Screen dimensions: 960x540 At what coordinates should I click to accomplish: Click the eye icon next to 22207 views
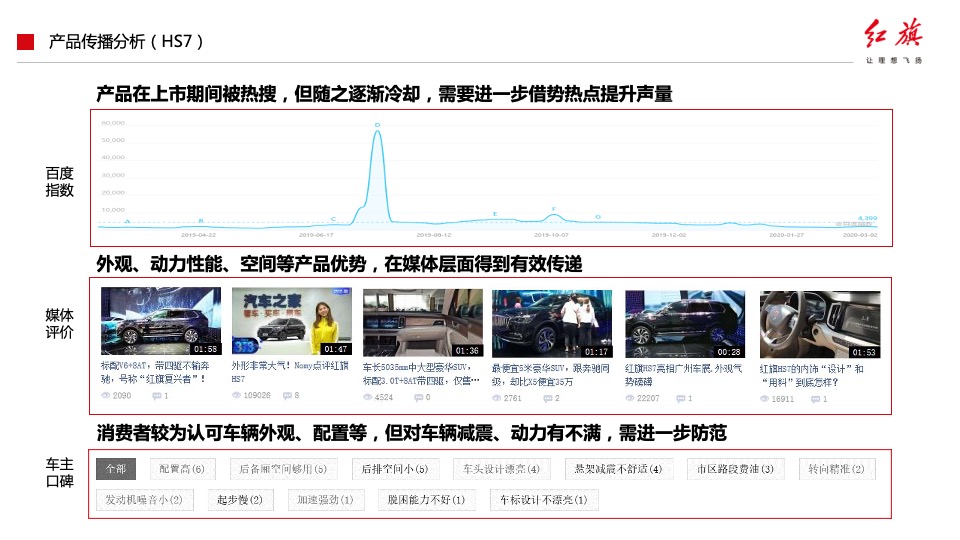point(630,398)
